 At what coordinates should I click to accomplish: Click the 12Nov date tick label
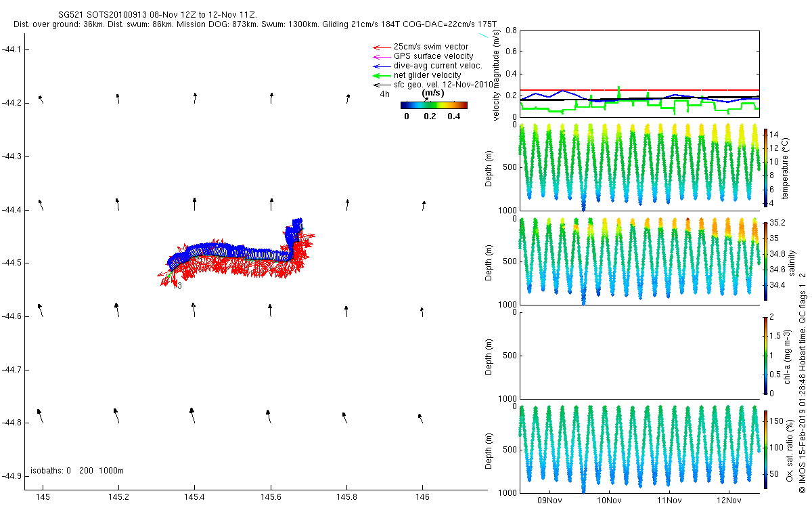coord(728,501)
